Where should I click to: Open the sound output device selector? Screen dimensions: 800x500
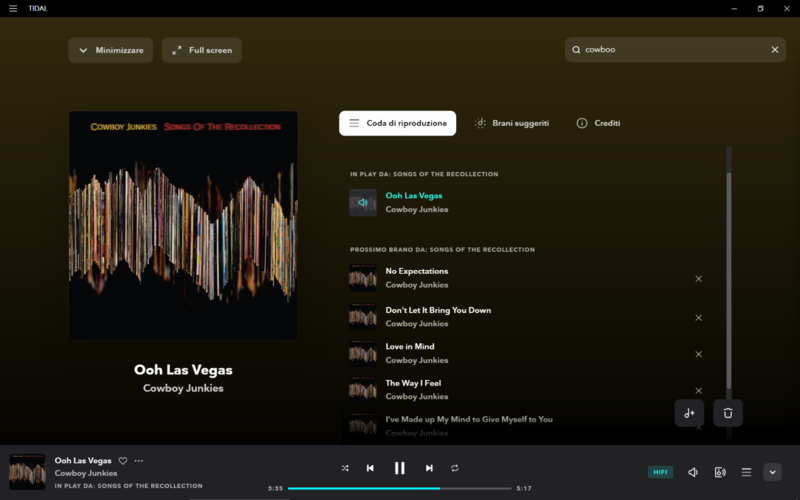click(720, 472)
